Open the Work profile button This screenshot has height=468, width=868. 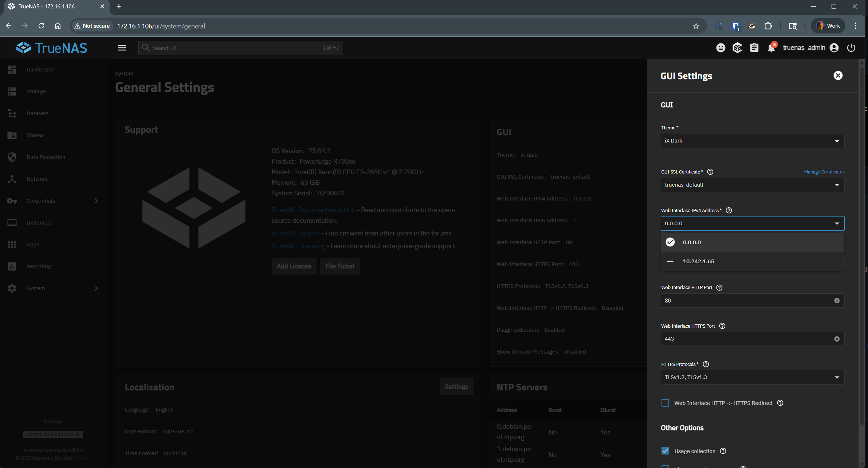click(828, 26)
